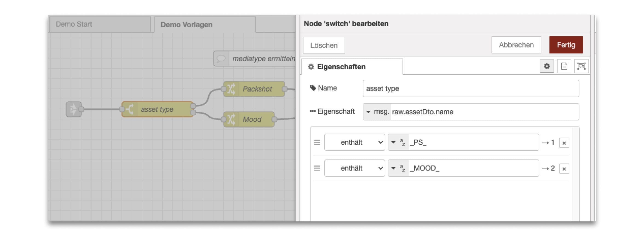
Task: Click the switch icon on the Packshot node
Action: point(231,89)
